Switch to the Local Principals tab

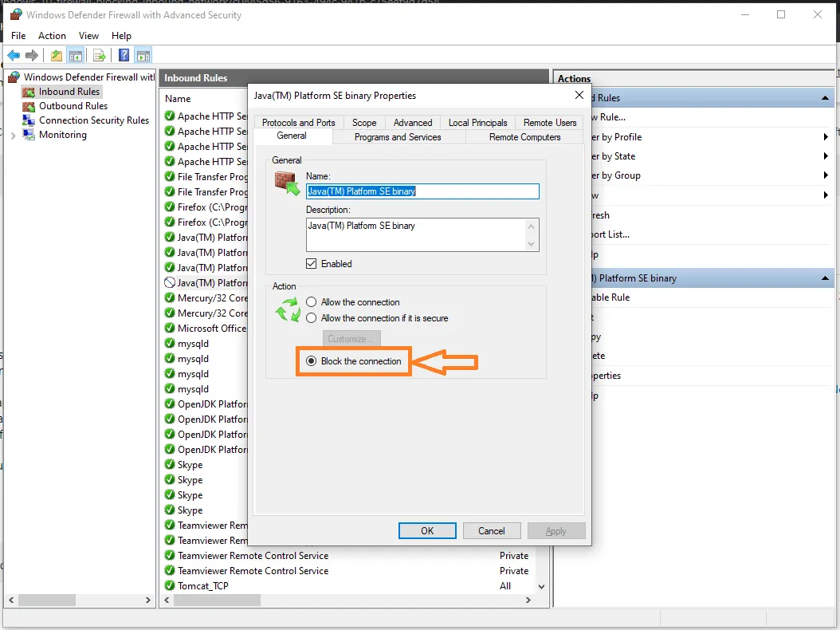tap(478, 122)
